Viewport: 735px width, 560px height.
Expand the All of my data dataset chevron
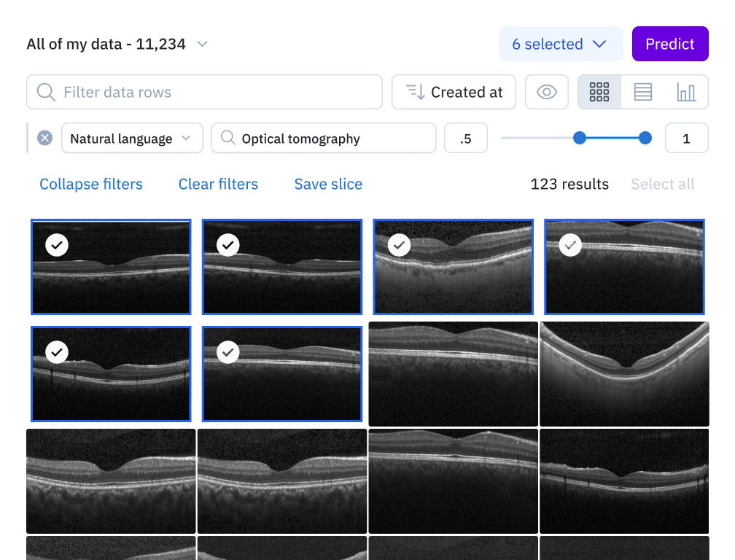point(202,44)
